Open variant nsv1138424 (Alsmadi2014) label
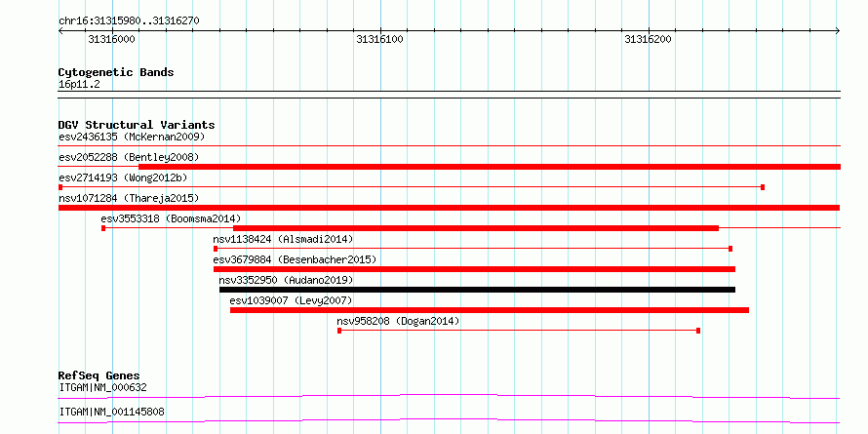The image size is (868, 434). (x=283, y=239)
